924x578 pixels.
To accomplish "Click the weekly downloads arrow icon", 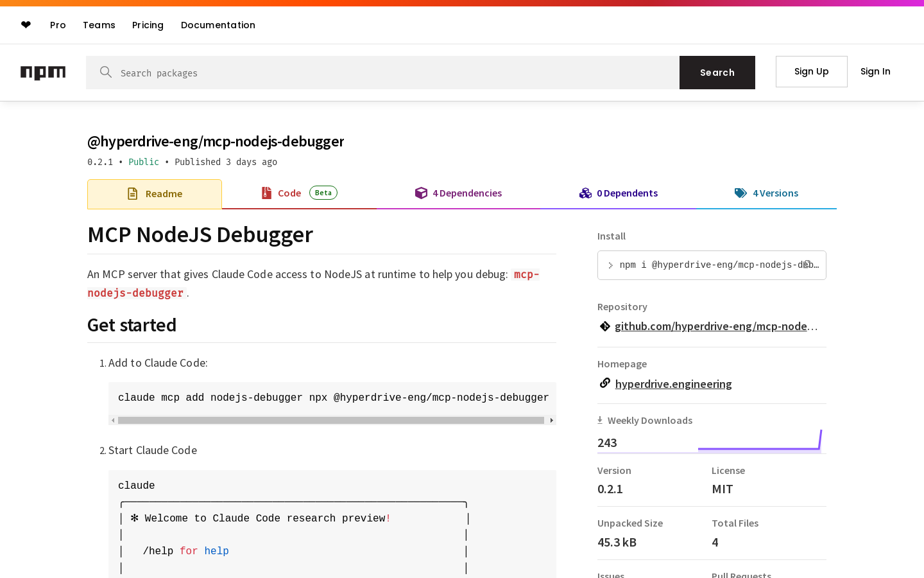I will pos(600,420).
